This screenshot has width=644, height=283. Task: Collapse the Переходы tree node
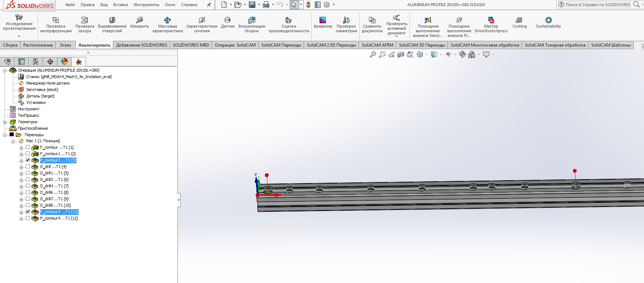coord(5,135)
